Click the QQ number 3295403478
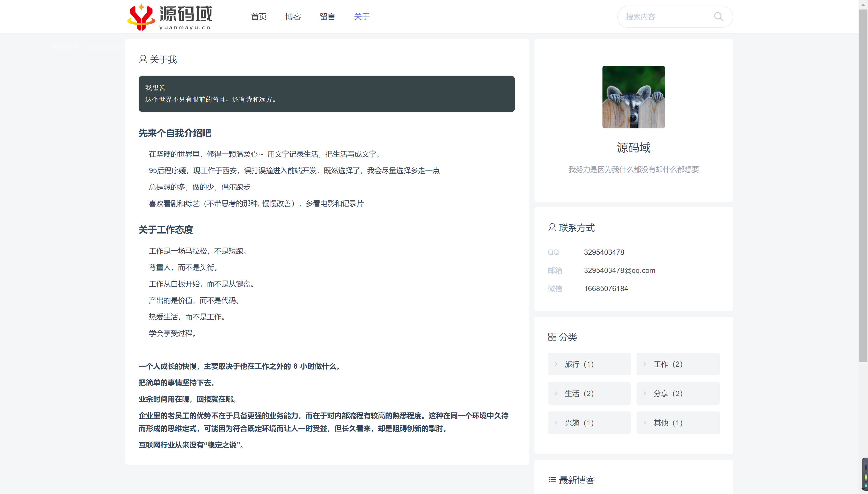Image resolution: width=868 pixels, height=494 pixels. pyautogui.click(x=604, y=252)
